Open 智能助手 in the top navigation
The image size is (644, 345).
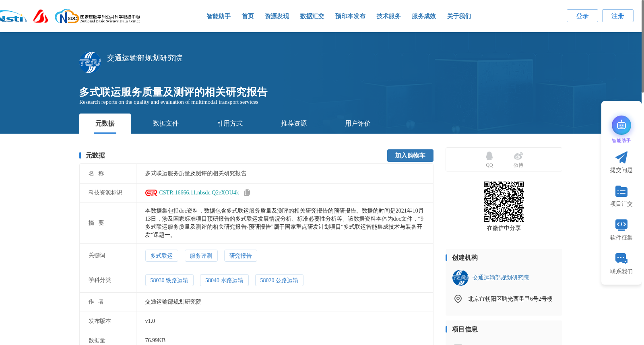coord(219,16)
